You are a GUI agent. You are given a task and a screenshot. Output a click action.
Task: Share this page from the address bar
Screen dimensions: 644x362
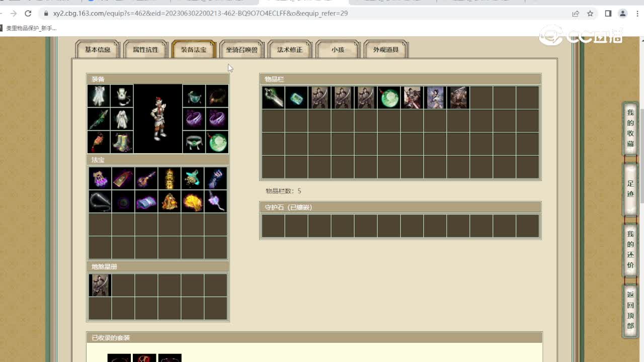pyautogui.click(x=576, y=14)
